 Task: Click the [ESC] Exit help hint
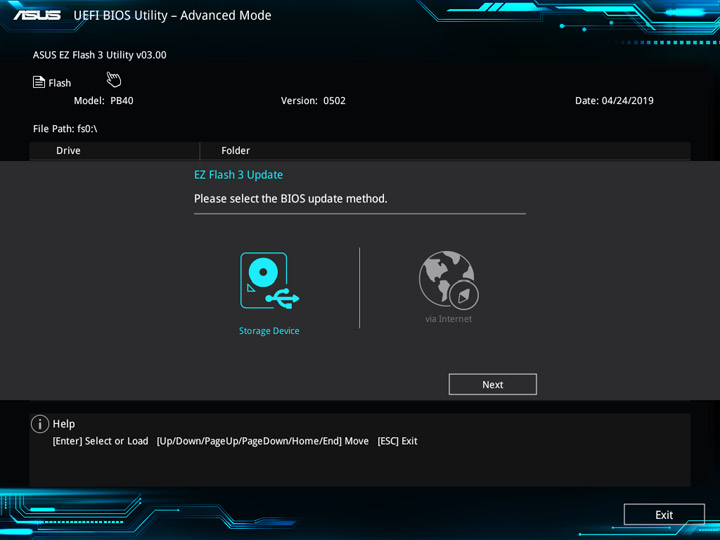[x=397, y=441]
